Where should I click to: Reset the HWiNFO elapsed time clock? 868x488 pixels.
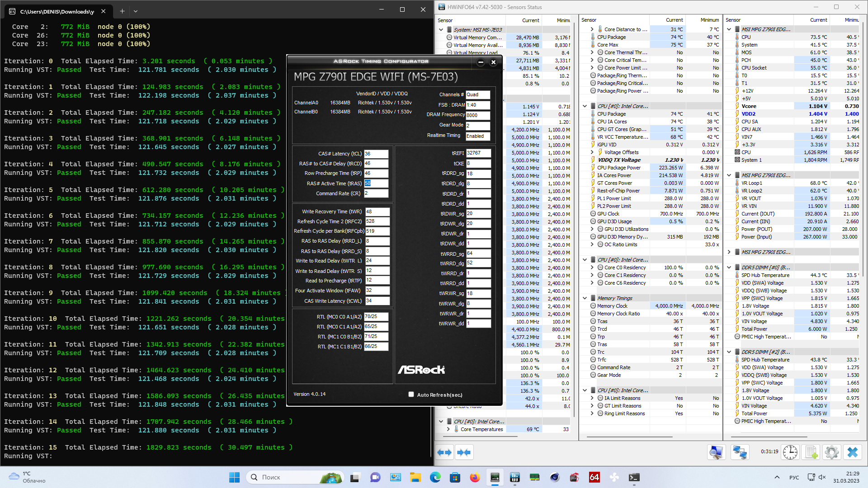[x=790, y=452]
